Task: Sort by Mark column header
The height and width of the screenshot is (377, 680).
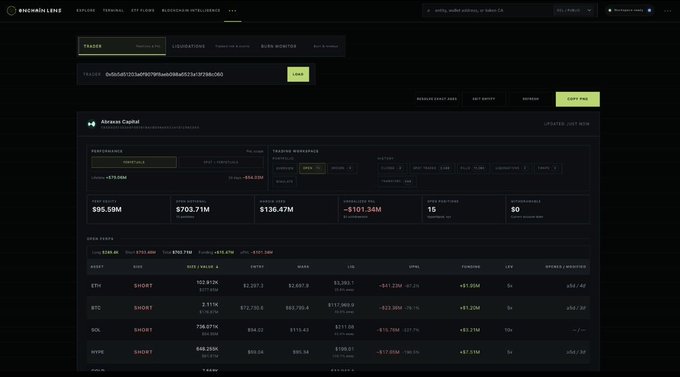Action: (x=303, y=267)
